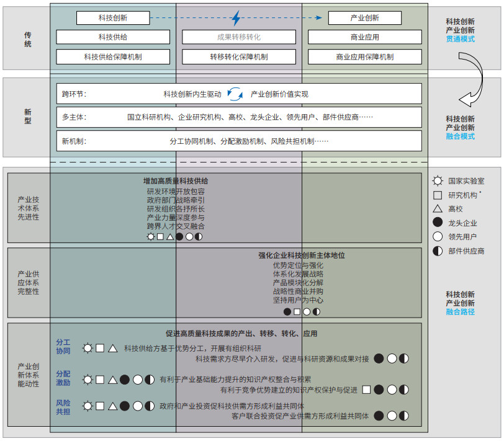The image size is (504, 441).
Task: Select the 科技供给 box
Action: tap(112, 37)
